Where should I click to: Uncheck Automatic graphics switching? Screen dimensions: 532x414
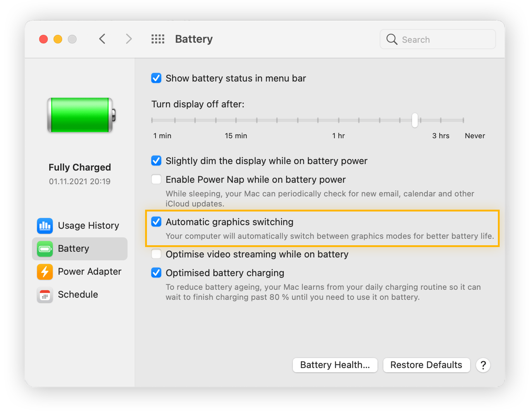(x=156, y=222)
